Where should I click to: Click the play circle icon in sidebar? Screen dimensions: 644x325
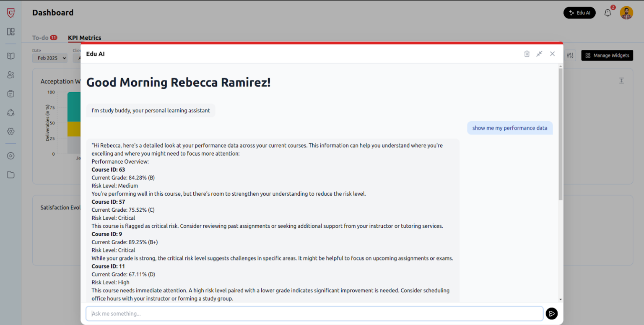coord(11,156)
